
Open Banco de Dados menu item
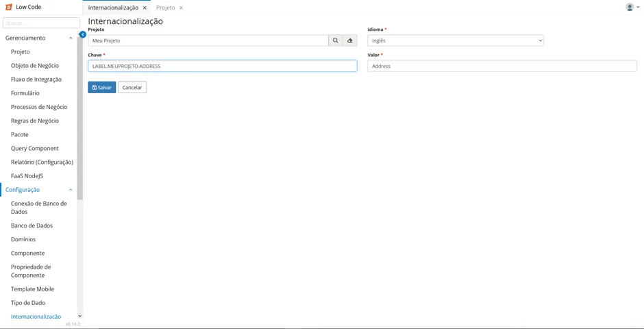coord(32,226)
